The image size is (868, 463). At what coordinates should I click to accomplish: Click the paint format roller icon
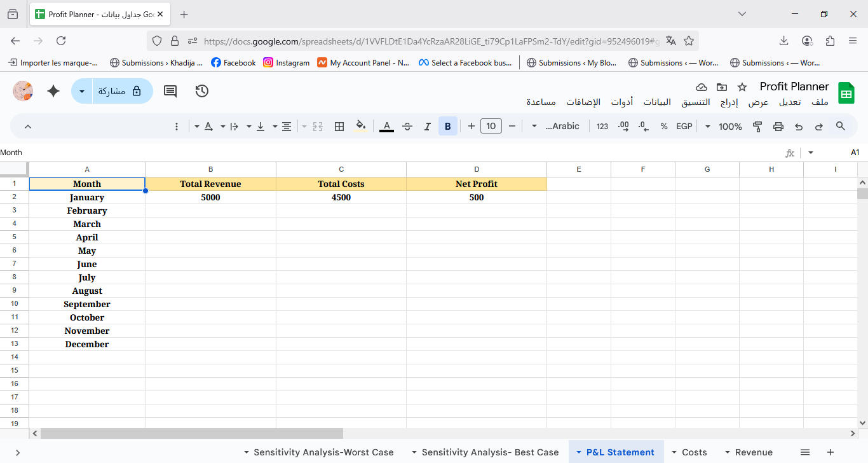click(x=757, y=127)
